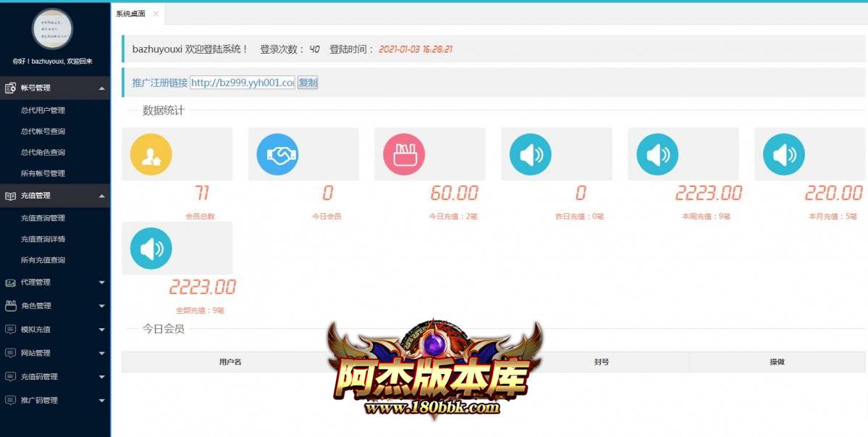Click the 推广注册链接 label
The height and width of the screenshot is (437, 868).
tap(160, 83)
